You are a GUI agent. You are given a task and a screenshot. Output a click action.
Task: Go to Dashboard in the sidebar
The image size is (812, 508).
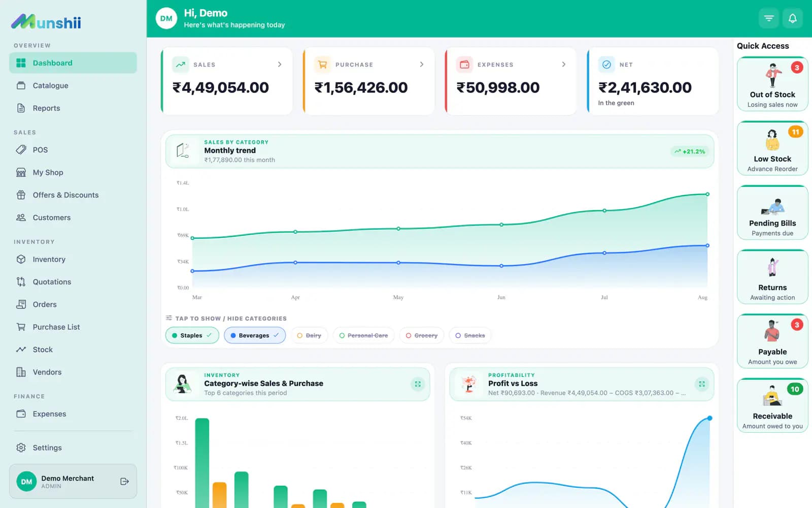73,63
